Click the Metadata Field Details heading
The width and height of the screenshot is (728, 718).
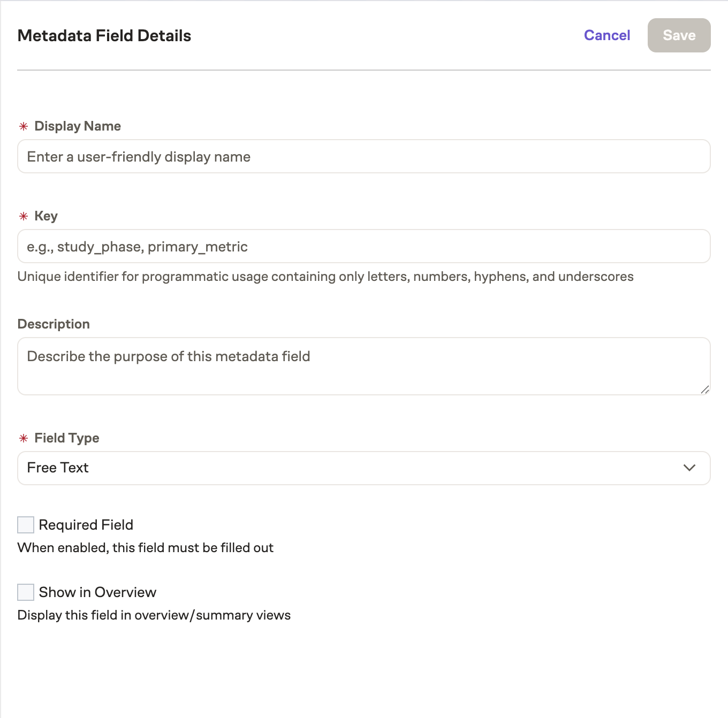104,35
